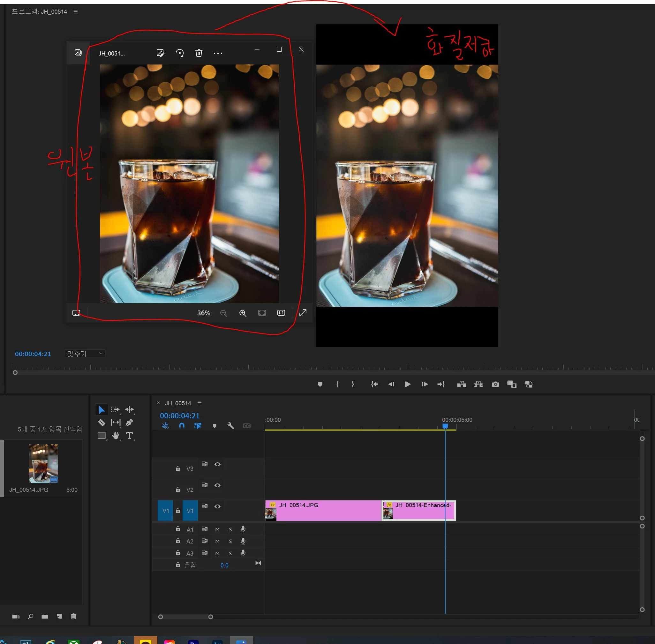Select the Razor tool
Screen dimensions: 655x644
coord(101,423)
